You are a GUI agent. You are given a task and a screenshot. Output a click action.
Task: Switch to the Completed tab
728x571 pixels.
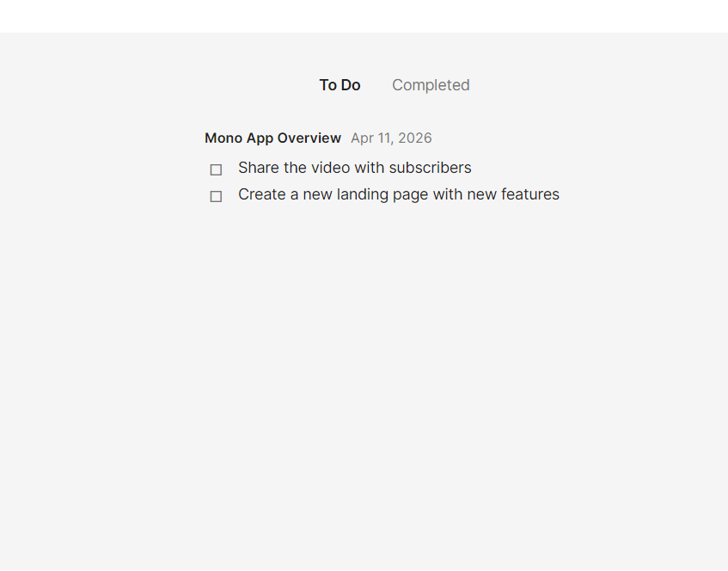click(x=431, y=84)
